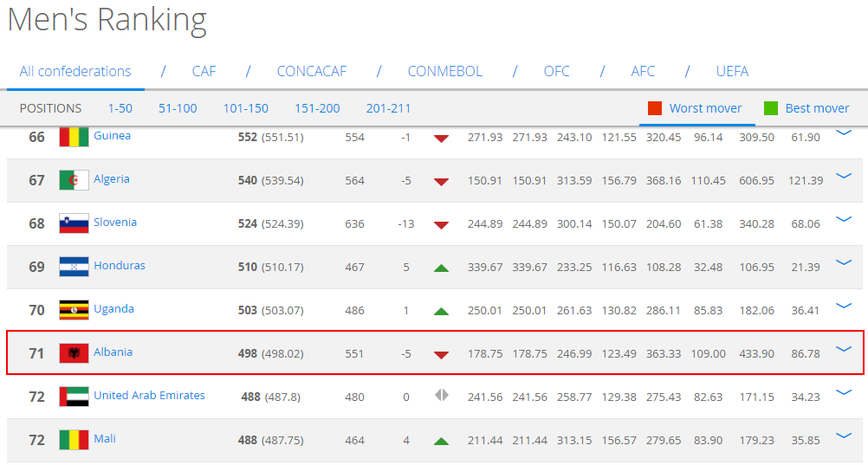Image resolution: width=868 pixels, height=465 pixels.
Task: Expand the Albania row details chevron
Action: point(843,349)
